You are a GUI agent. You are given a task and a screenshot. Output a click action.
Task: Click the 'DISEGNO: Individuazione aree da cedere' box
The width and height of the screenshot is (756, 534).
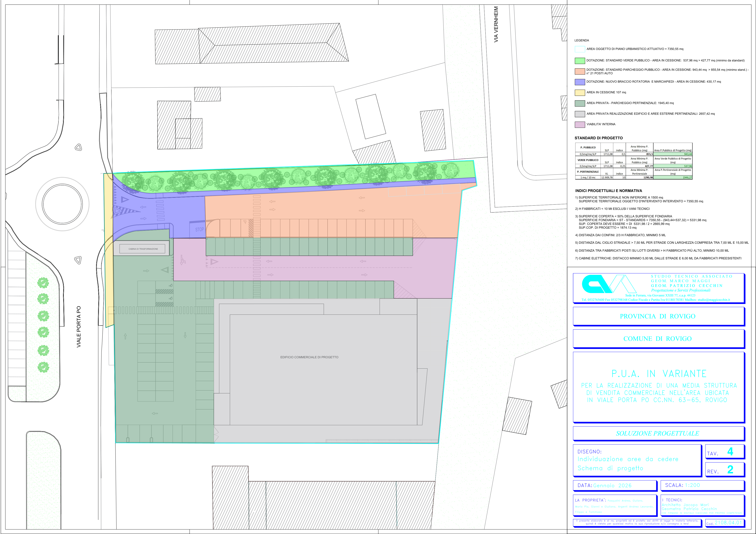click(x=637, y=460)
